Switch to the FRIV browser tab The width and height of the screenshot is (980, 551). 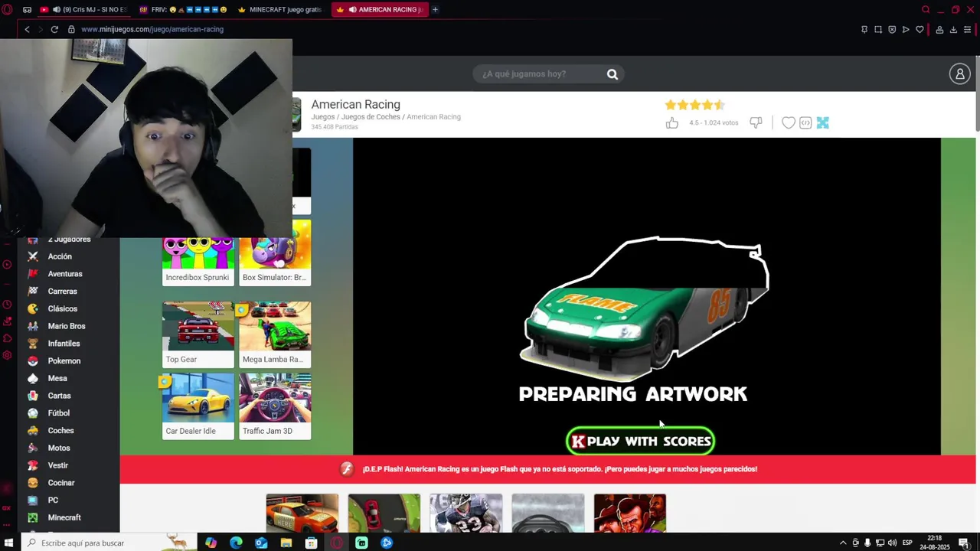183,9
